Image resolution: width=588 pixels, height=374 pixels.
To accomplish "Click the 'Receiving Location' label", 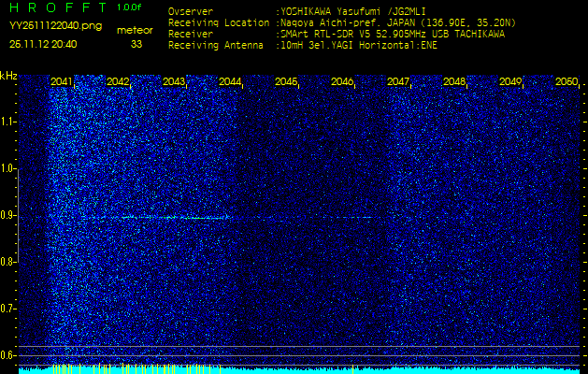I will pos(219,22).
